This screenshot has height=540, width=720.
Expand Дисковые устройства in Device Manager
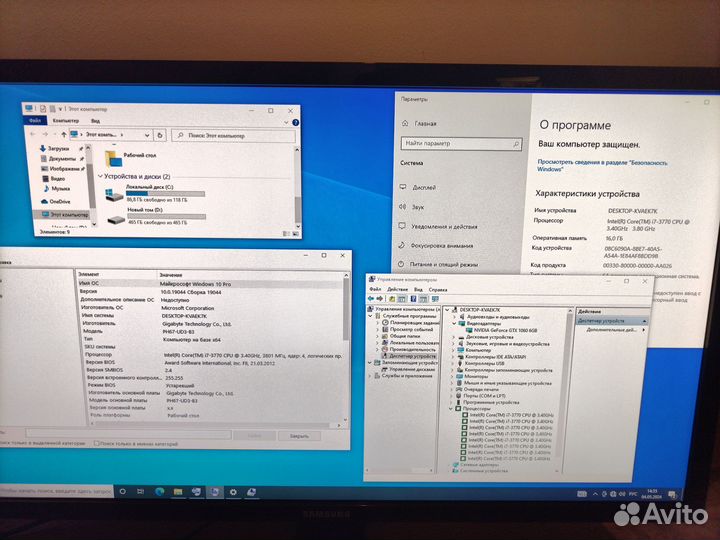(x=454, y=337)
